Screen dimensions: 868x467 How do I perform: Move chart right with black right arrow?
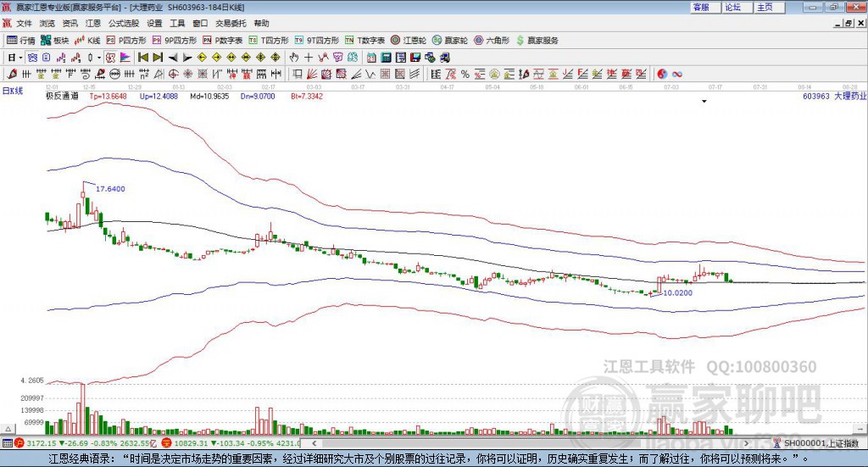(x=187, y=58)
